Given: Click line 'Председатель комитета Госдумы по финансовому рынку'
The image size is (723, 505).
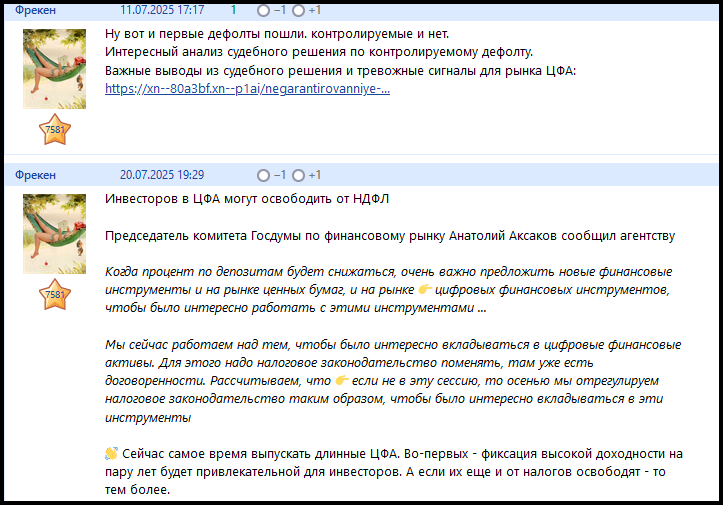Looking at the screenshot, I should tap(390, 236).
